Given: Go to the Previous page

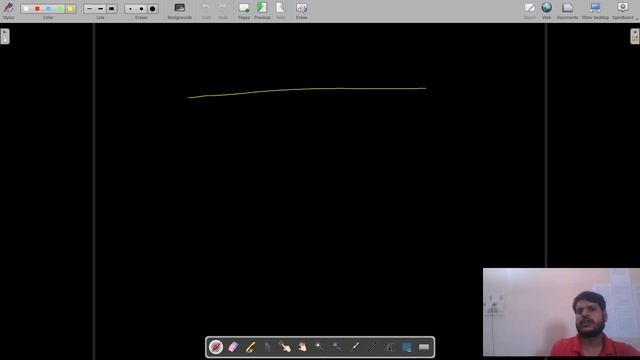Looking at the screenshot, I should (x=262, y=10).
